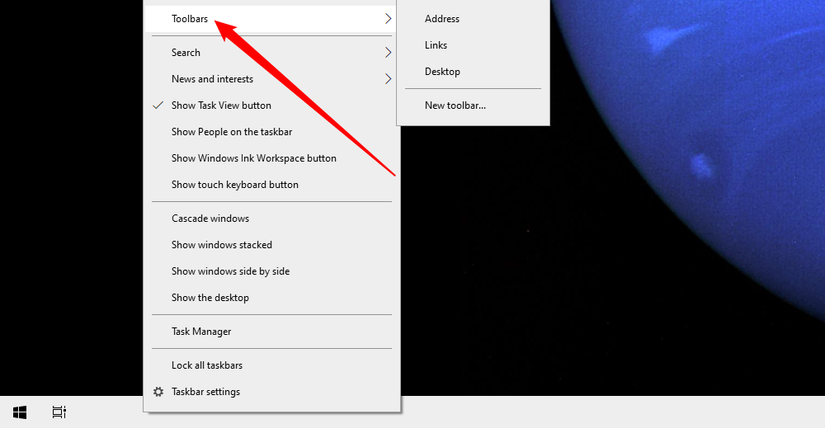The width and height of the screenshot is (825, 428).
Task: Enable Show Windows Ink Workspace button
Action: (271, 158)
